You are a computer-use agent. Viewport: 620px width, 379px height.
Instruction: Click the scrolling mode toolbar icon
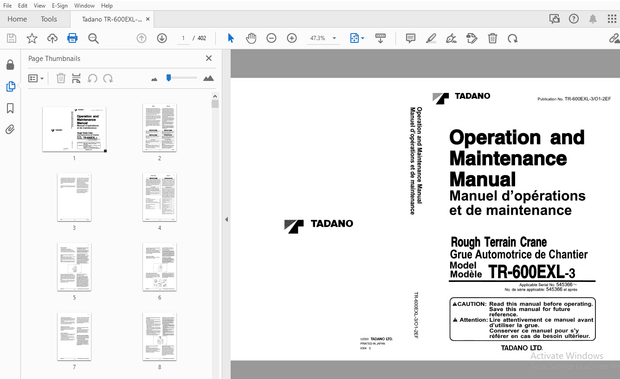pos(380,38)
